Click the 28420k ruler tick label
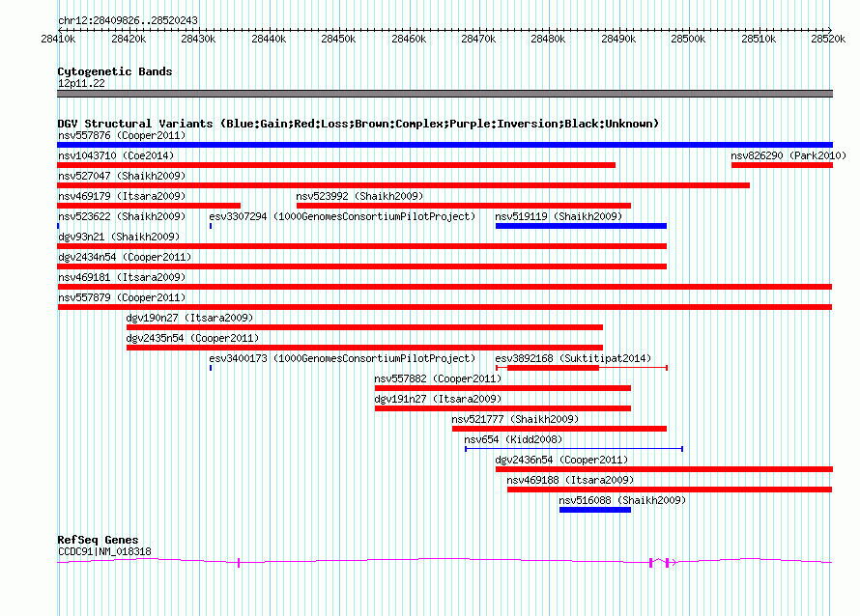860x616 pixels. pos(129,39)
